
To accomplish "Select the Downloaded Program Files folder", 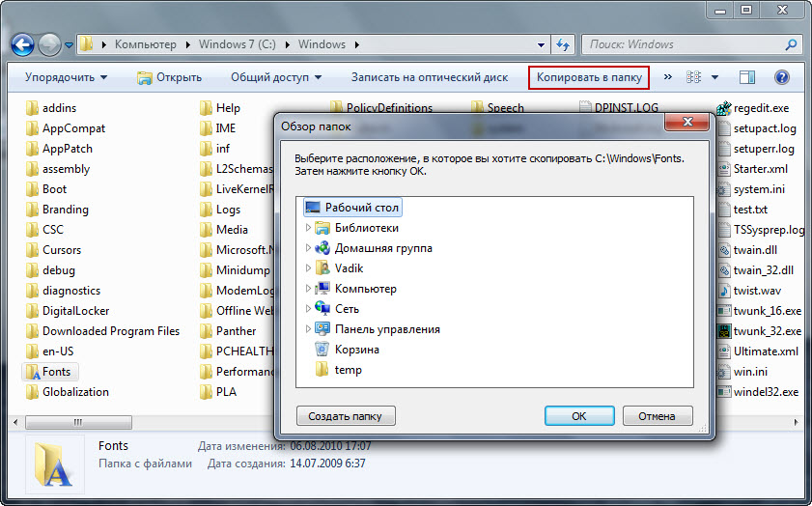I will (102, 331).
